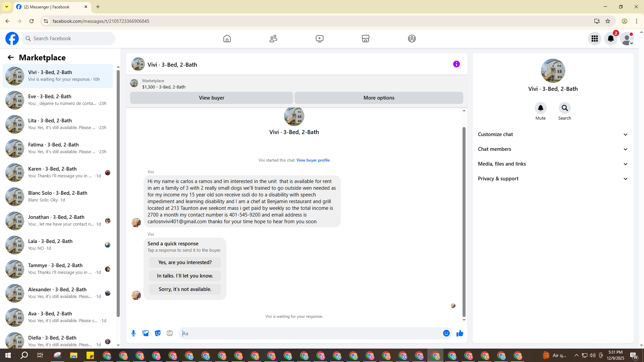The height and width of the screenshot is (362, 644).
Task: Toggle conversation information panel icon
Action: point(456,64)
